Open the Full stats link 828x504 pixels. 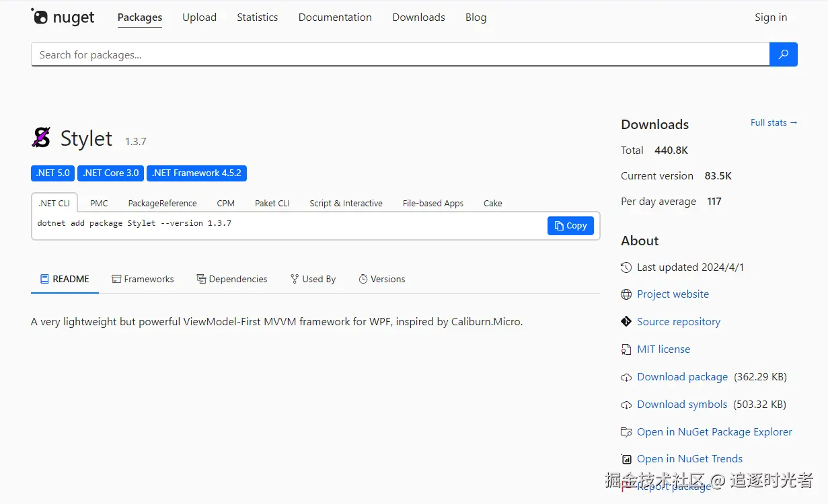[774, 123]
